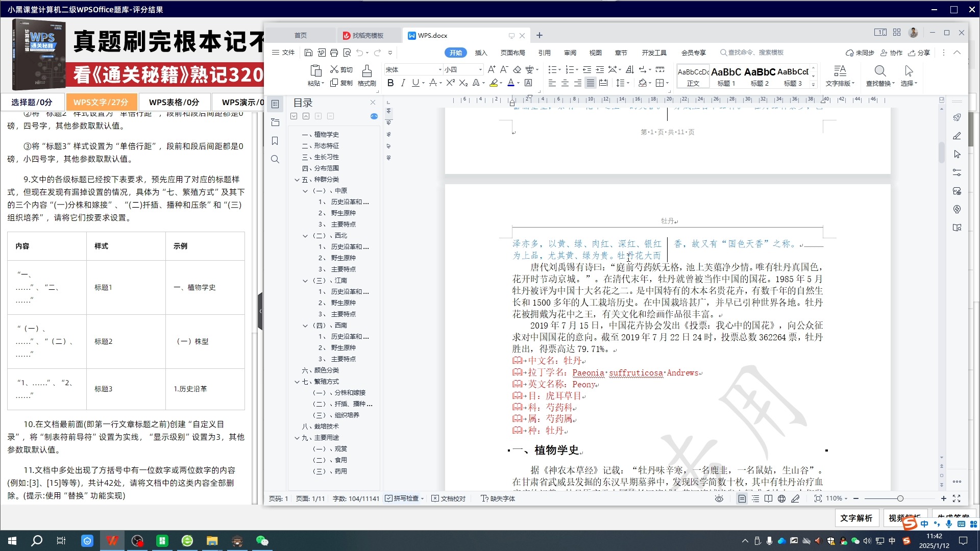
Task: Open the bookmark panel in the left sidebar
Action: [x=275, y=141]
